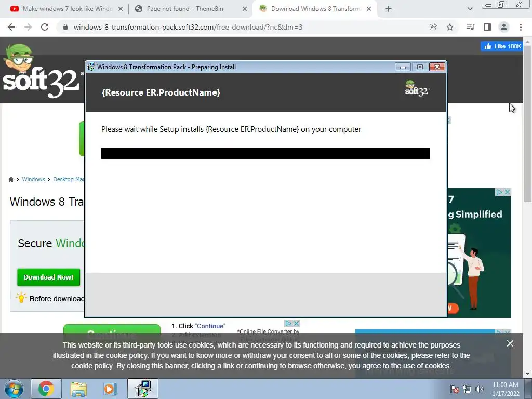The image size is (532, 399).
Task: Click AdChoices icon on file converter ad
Action: pyautogui.click(x=288, y=323)
